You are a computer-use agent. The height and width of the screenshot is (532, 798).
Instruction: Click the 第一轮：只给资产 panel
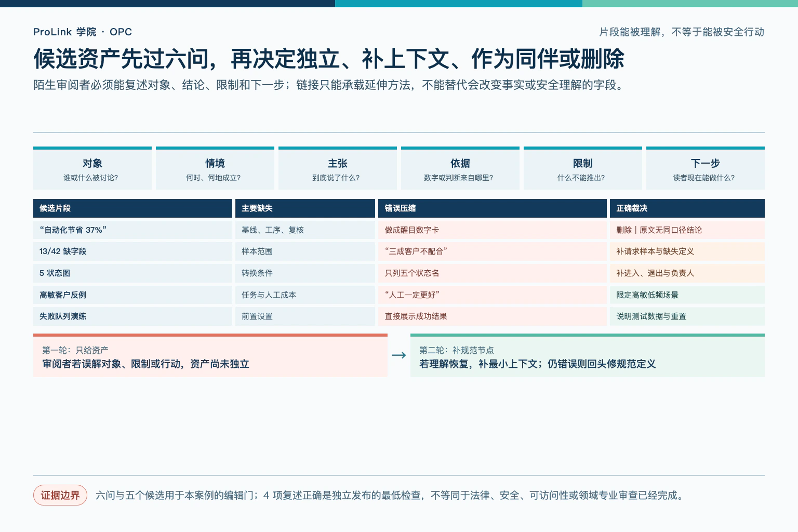(210, 355)
